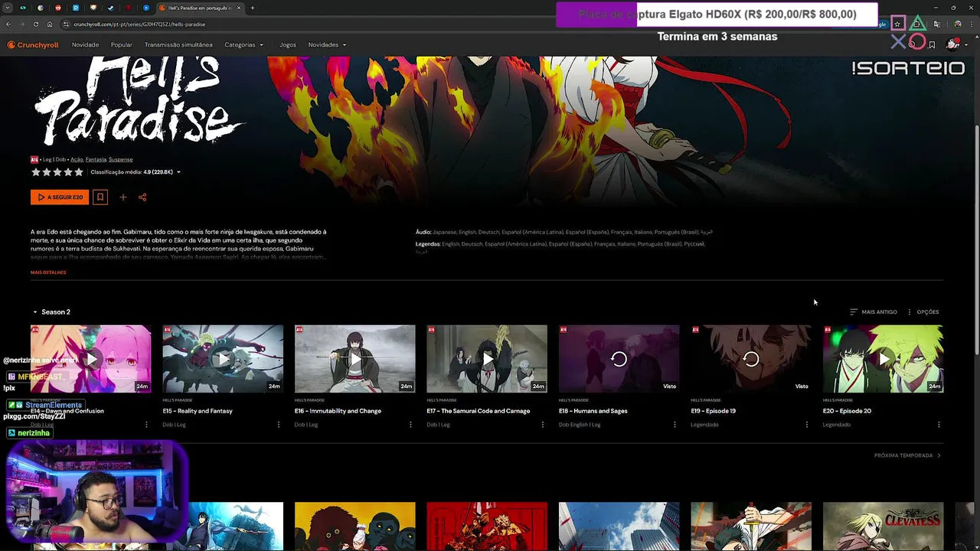Open the Popular menu item
Image resolution: width=980 pixels, height=551 pixels.
click(122, 45)
